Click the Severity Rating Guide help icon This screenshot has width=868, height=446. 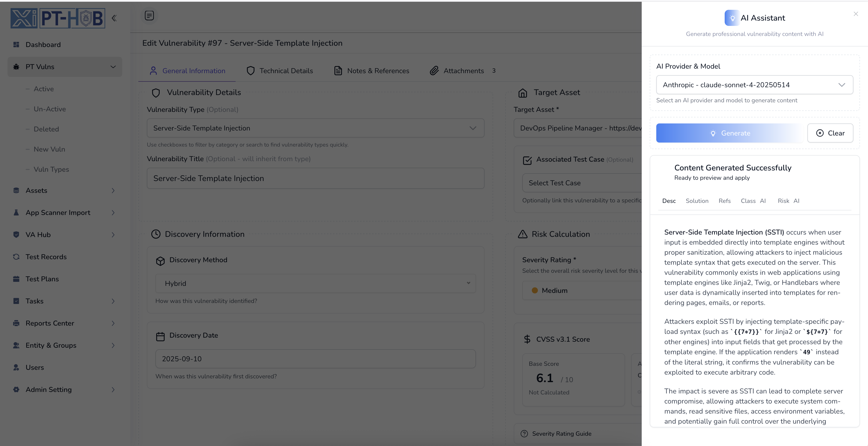(x=524, y=433)
